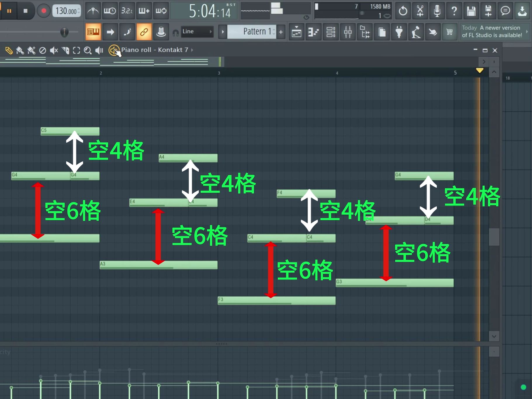Image resolution: width=532 pixels, height=399 pixels.
Task: Start one-click recording microphone icon
Action: coord(437,11)
